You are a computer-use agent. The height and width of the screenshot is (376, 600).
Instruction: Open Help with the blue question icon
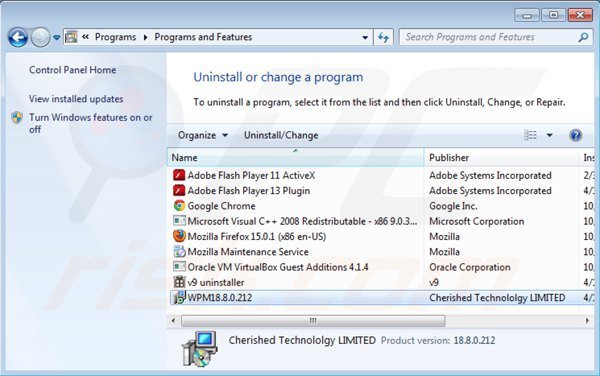[576, 135]
